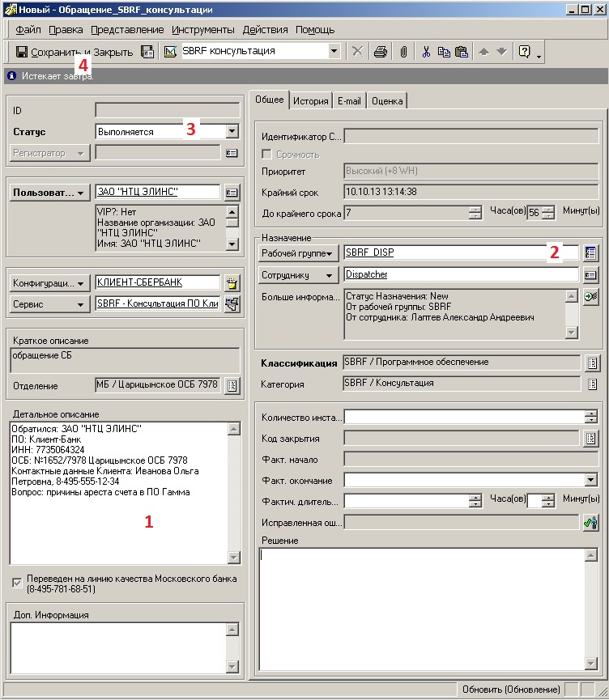
Task: Click the Обновить (Обновление) status bar text
Action: 511,689
